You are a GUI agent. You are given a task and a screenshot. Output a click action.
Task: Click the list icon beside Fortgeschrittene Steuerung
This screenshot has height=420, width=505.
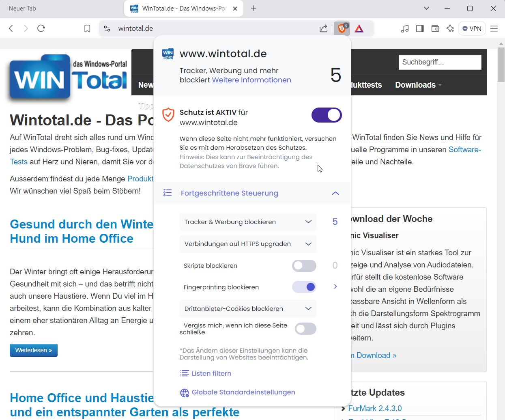click(168, 193)
